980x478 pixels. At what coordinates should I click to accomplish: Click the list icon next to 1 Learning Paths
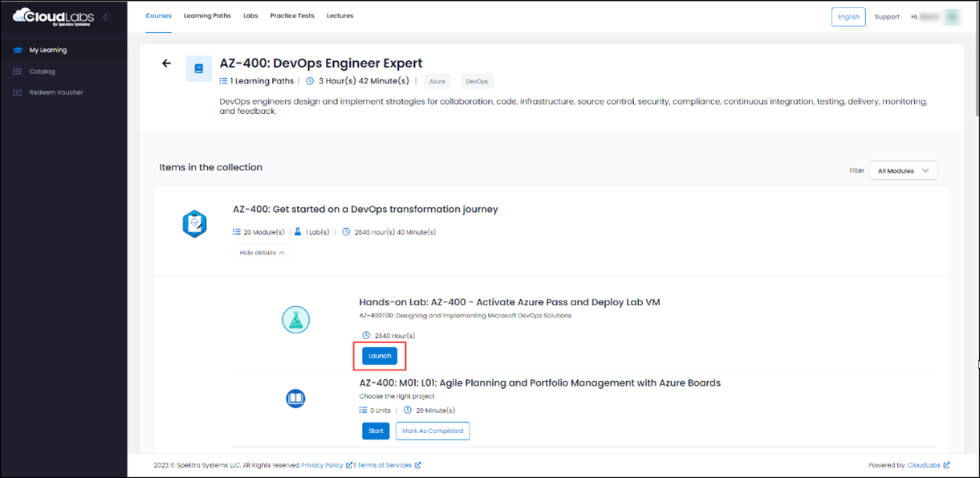[223, 80]
